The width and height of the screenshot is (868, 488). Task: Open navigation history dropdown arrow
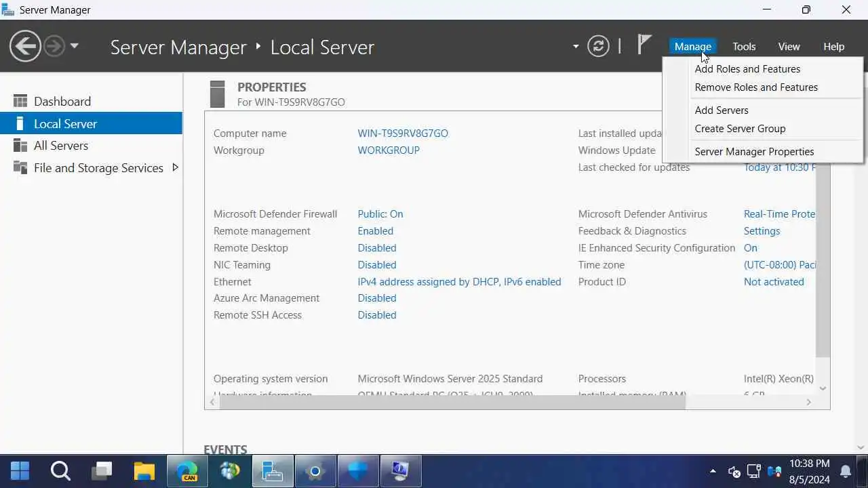coord(74,46)
